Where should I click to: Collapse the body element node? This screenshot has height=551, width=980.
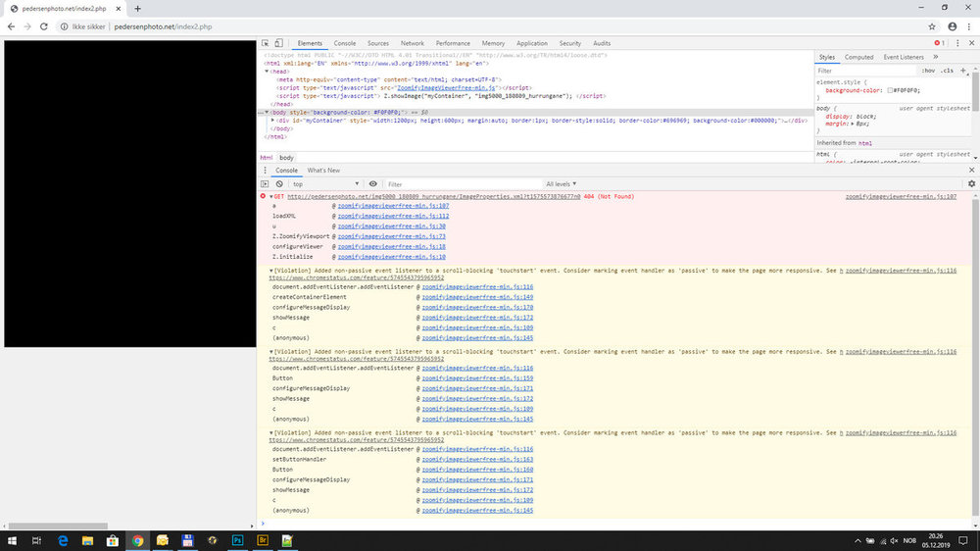[x=267, y=113]
